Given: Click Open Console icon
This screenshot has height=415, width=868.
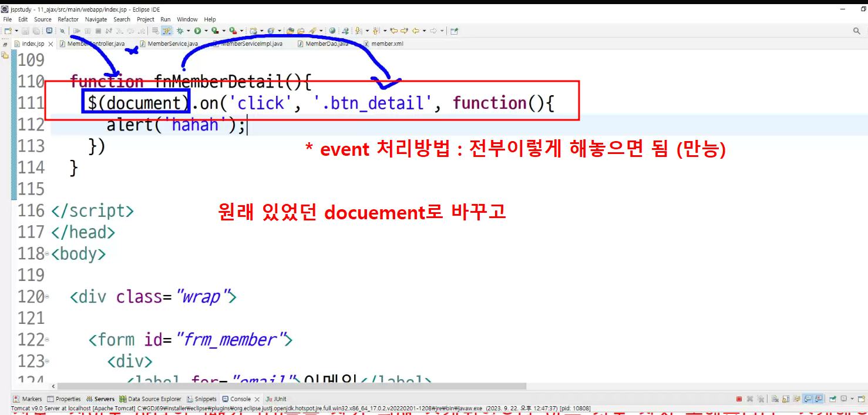Looking at the screenshot, I should point(861,399).
